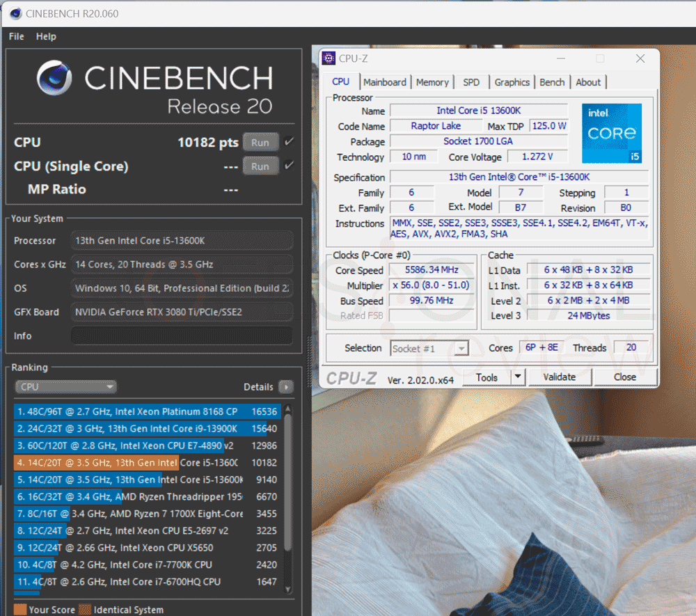This screenshot has width=696, height=616.
Task: Run the CPU multi-core benchmark
Action: click(x=260, y=143)
